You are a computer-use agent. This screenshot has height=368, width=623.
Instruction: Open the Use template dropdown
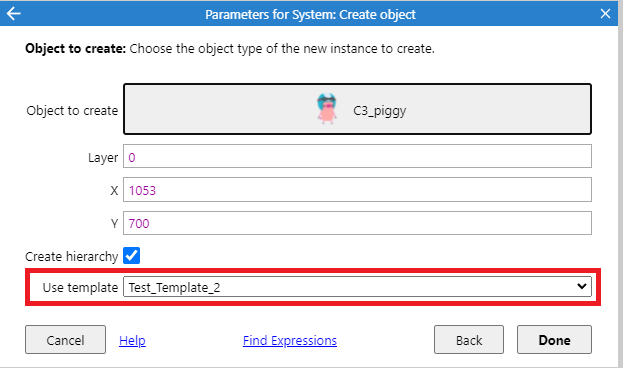pos(357,287)
